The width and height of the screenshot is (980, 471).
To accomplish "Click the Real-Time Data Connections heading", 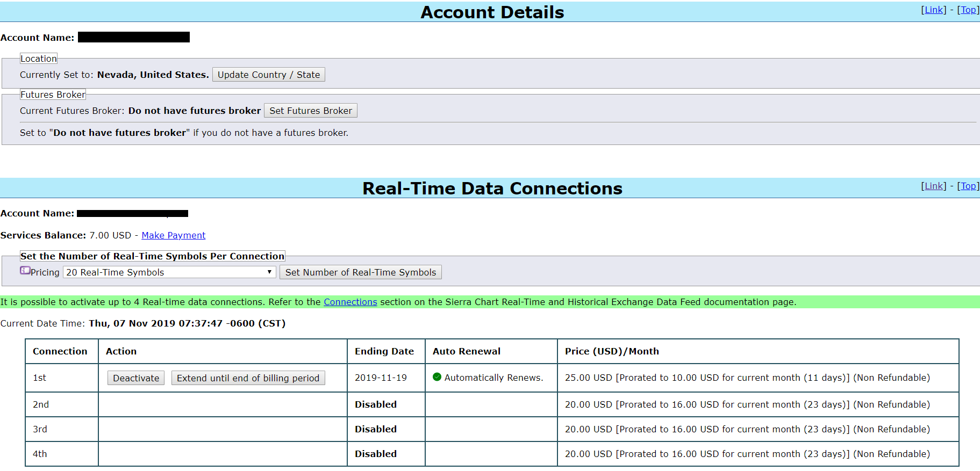I will pyautogui.click(x=492, y=189).
